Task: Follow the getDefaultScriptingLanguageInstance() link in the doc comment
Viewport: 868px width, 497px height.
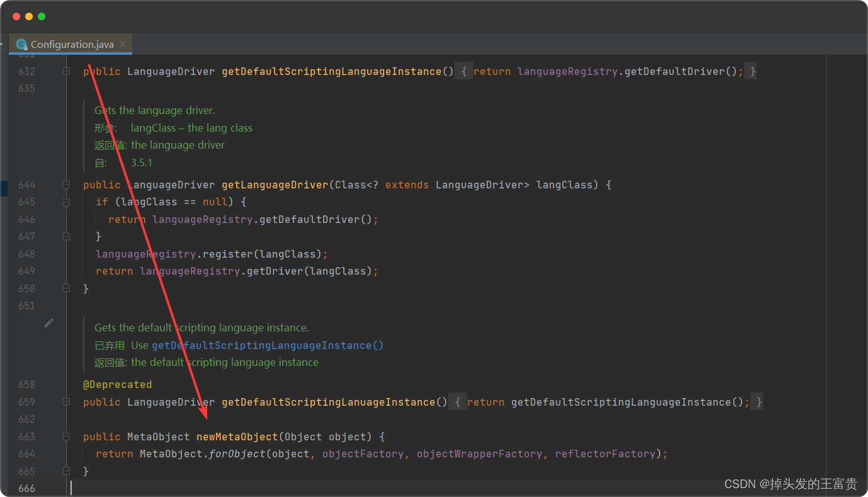Action: 268,345
